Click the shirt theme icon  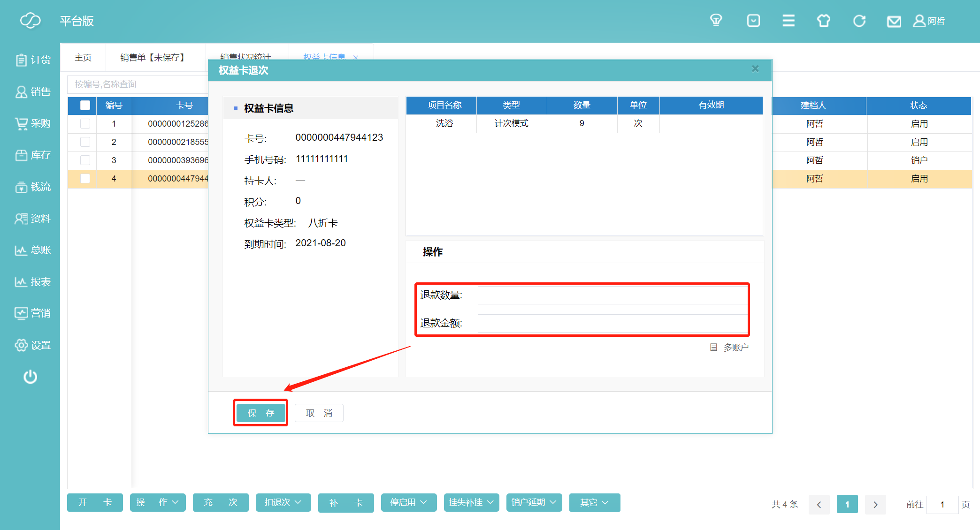click(824, 21)
